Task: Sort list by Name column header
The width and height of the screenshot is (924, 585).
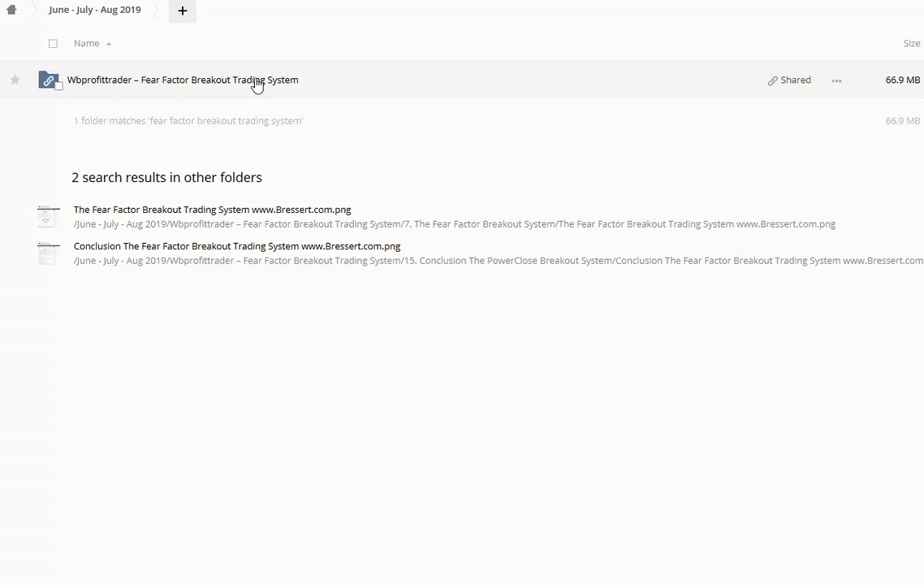Action: (86, 44)
